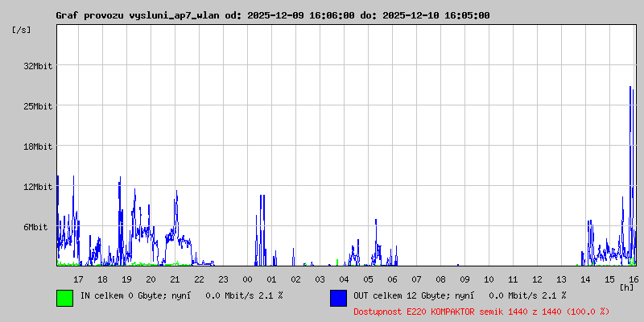Click the green IN legend color swatch
The height and width of the screenshot is (322, 644).
[65, 298]
